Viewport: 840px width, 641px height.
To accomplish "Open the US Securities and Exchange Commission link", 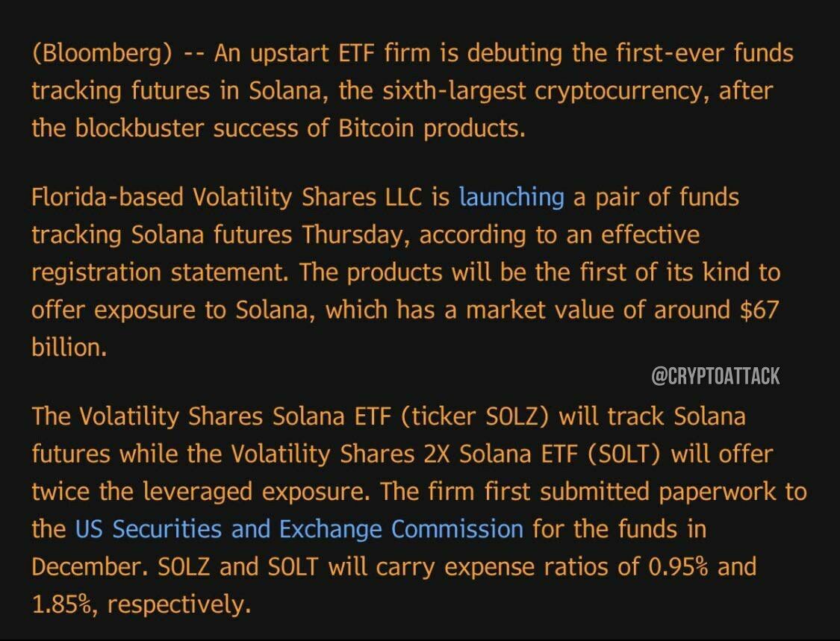I will 299,529.
